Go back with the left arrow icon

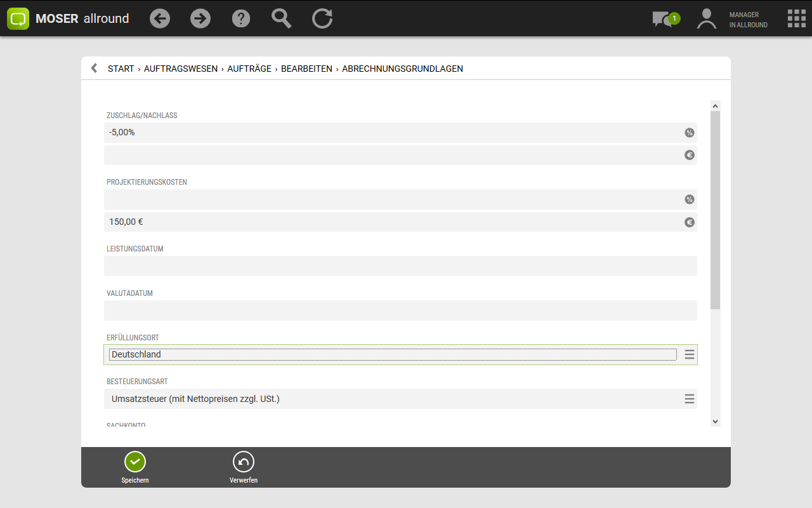tap(160, 18)
